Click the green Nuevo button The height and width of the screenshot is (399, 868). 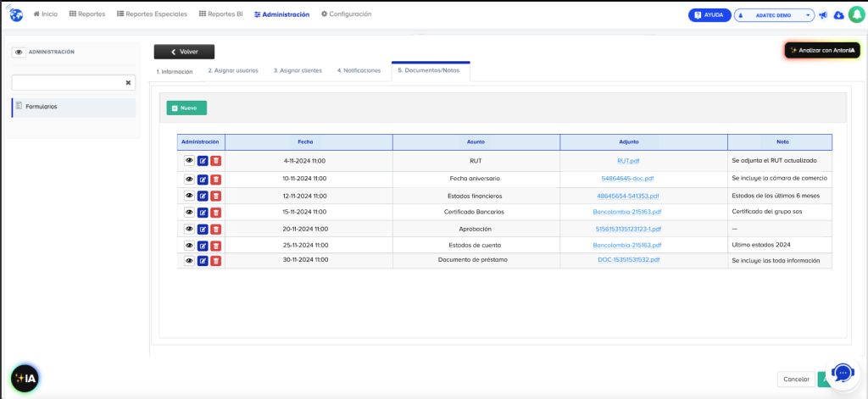pos(186,108)
